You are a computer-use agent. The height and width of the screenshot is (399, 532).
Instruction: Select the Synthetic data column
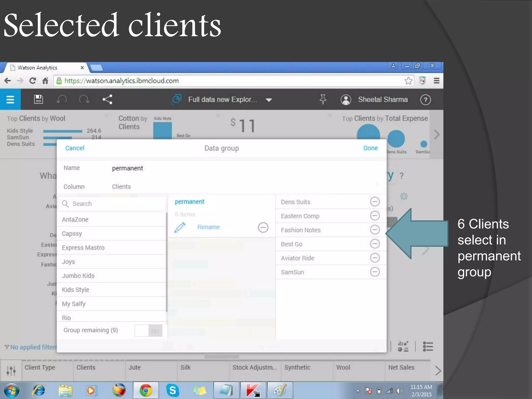(307, 370)
